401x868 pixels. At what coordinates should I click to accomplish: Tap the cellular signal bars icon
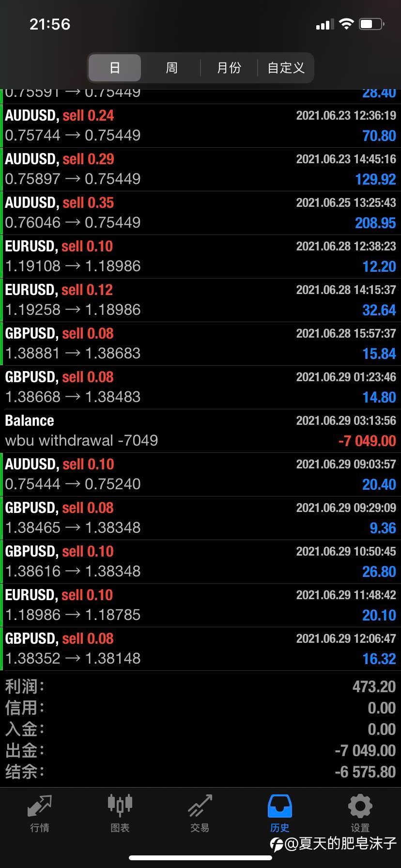(x=325, y=24)
